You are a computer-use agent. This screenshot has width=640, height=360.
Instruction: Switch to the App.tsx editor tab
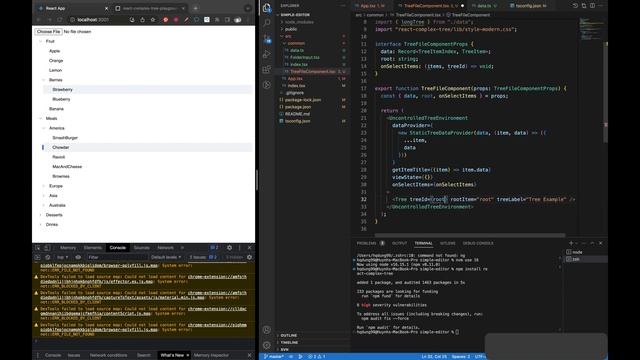(x=372, y=6)
